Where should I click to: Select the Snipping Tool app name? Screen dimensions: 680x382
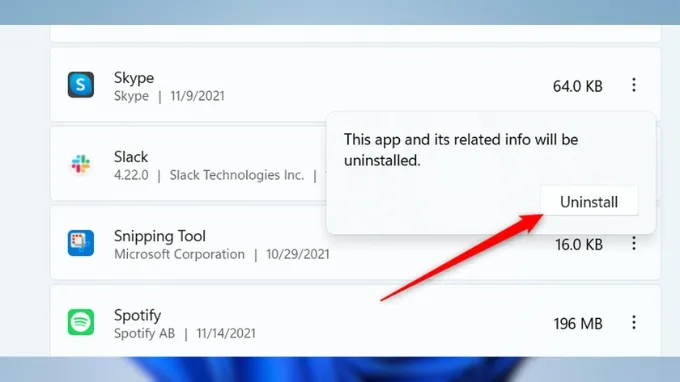pyautogui.click(x=160, y=236)
